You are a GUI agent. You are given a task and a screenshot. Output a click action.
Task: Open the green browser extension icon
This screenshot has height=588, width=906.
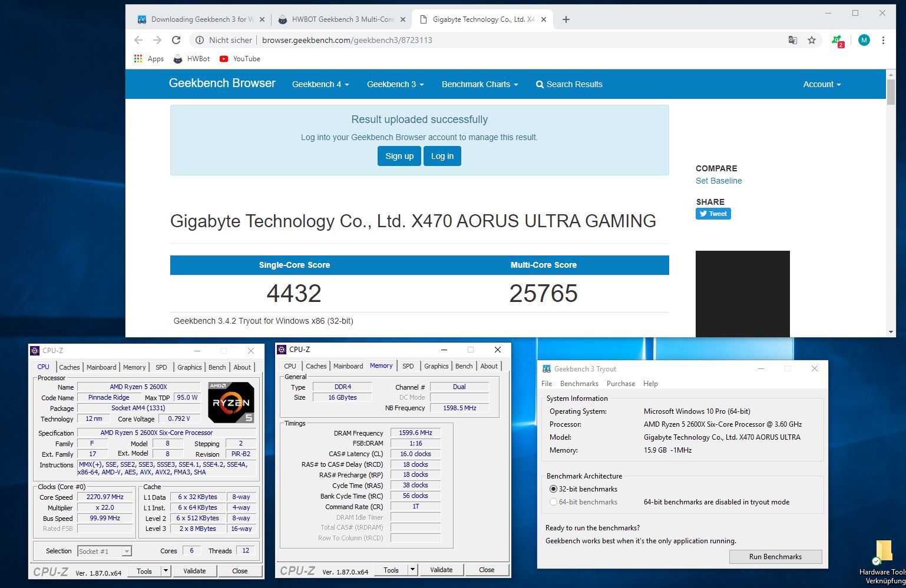[x=838, y=41]
